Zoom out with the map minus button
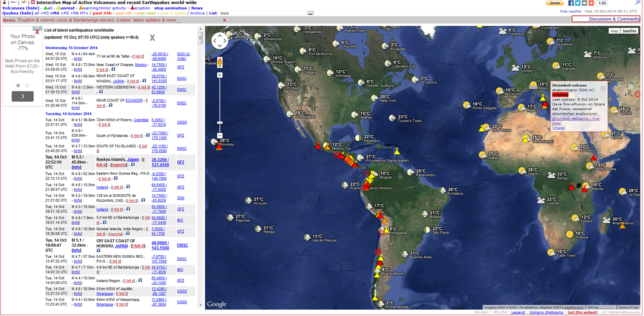Viewport: 644px width, 316px height. point(220,135)
